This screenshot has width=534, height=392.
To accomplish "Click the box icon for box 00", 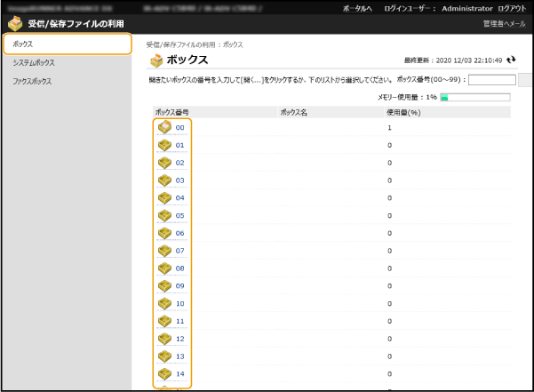I will click(x=164, y=127).
